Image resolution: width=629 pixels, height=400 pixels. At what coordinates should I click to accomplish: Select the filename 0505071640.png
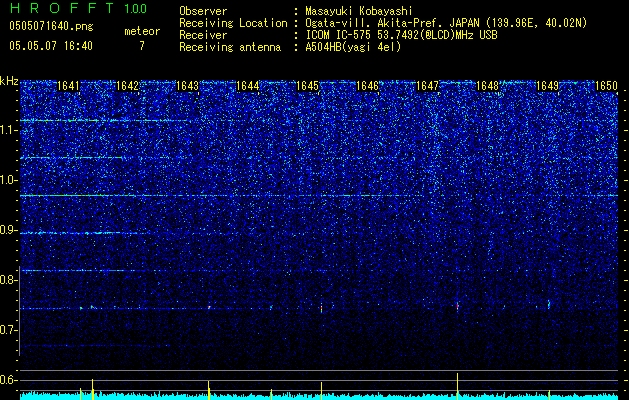click(x=51, y=26)
